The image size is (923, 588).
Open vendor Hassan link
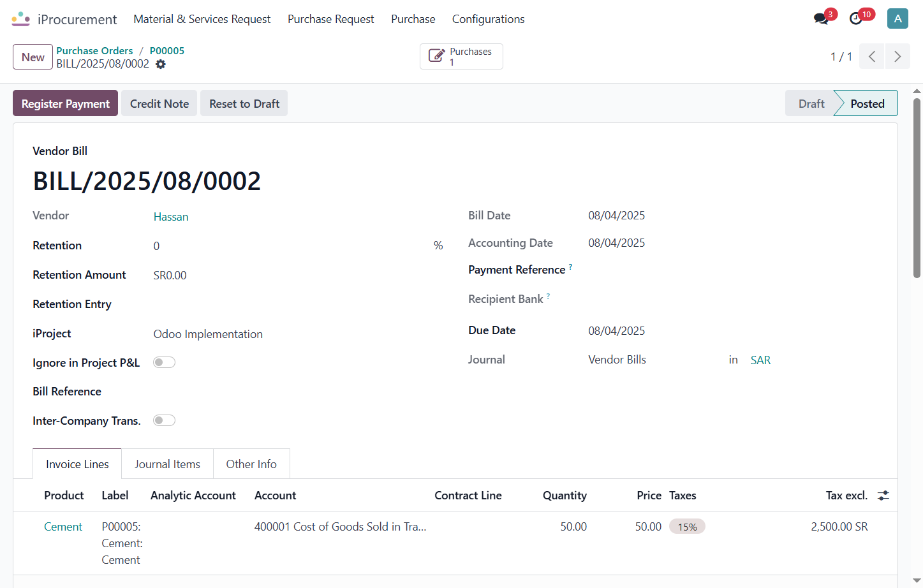point(171,217)
